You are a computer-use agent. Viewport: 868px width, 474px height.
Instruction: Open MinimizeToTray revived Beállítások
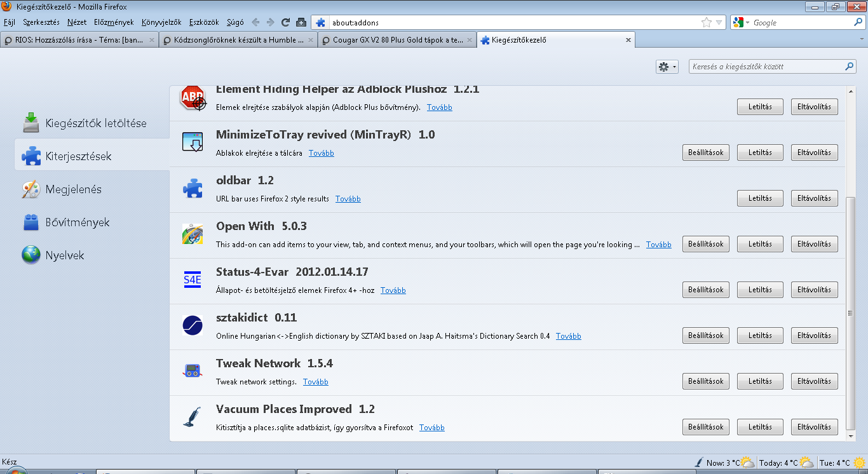pyautogui.click(x=706, y=152)
